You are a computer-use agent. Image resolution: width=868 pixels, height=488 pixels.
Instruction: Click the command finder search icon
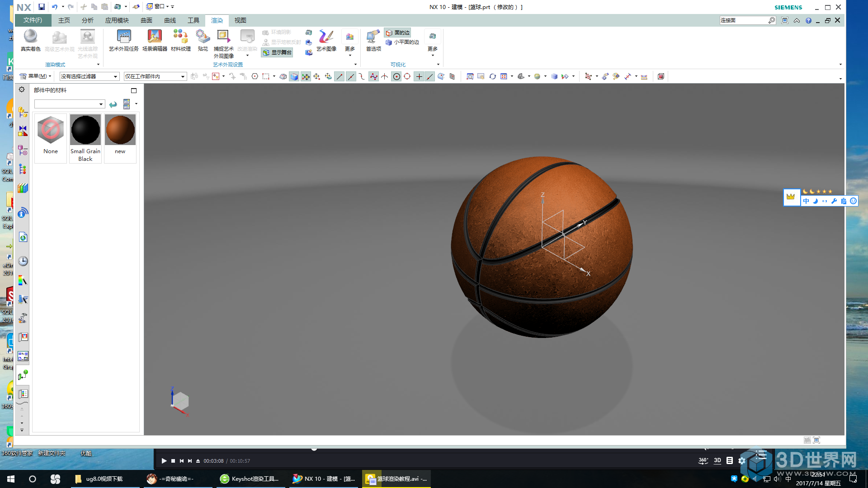click(x=772, y=20)
